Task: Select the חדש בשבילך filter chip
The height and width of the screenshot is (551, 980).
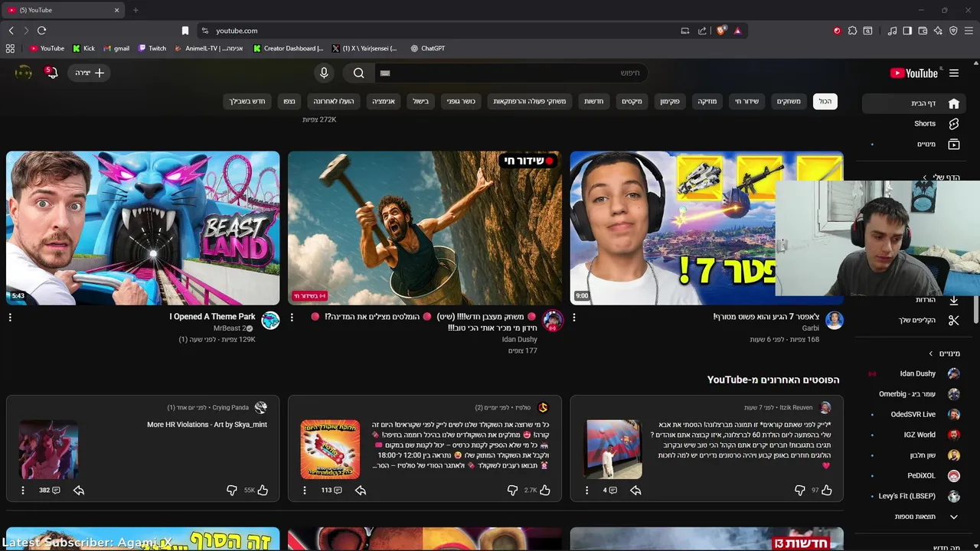Action: coord(247,101)
